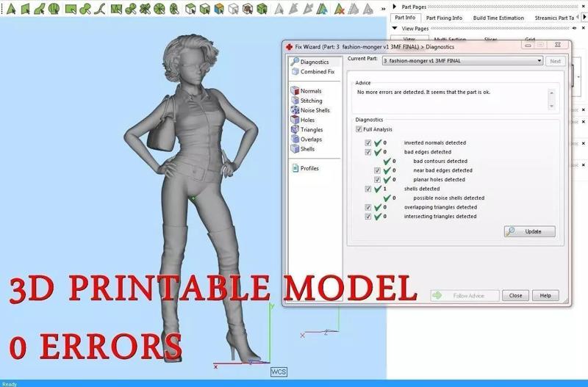This screenshot has width=588, height=387.
Task: Go to the Triangles fixing step
Action: pos(311,130)
